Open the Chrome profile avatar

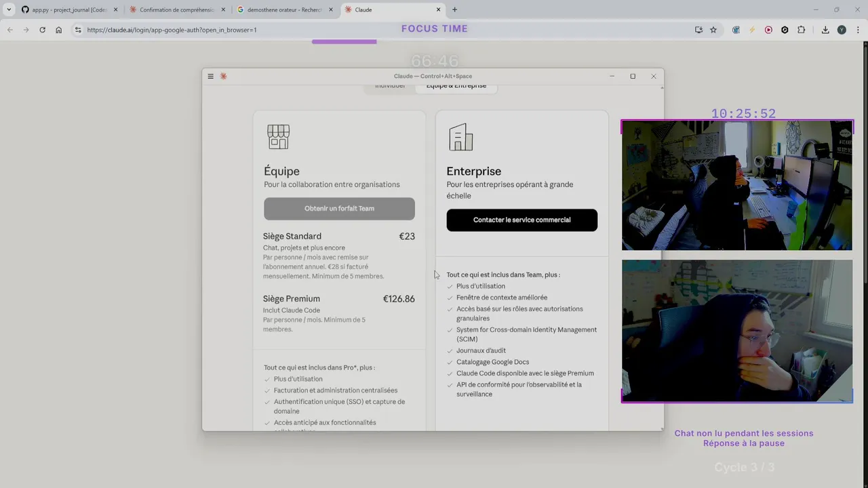[x=842, y=30]
